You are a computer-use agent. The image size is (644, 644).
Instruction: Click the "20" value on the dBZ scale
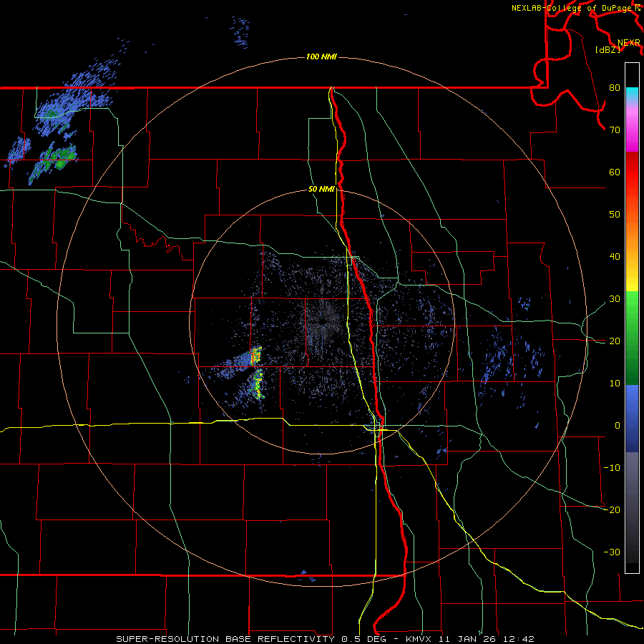pyautogui.click(x=615, y=341)
